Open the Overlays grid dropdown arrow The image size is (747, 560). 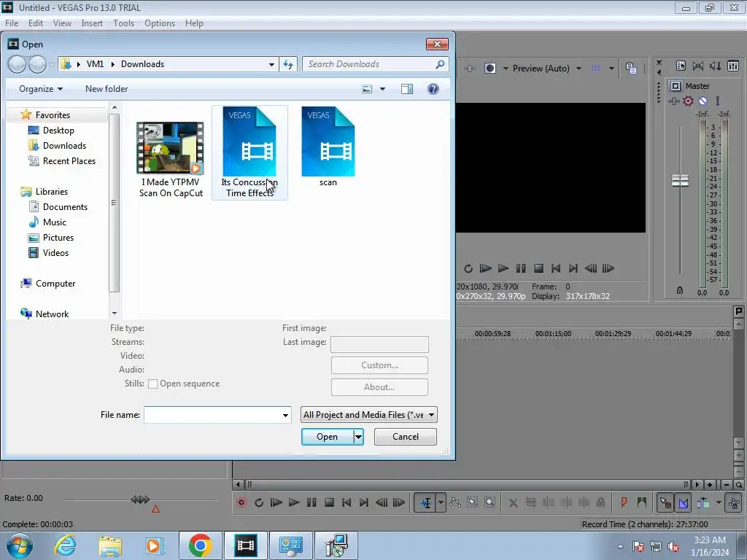[611, 68]
